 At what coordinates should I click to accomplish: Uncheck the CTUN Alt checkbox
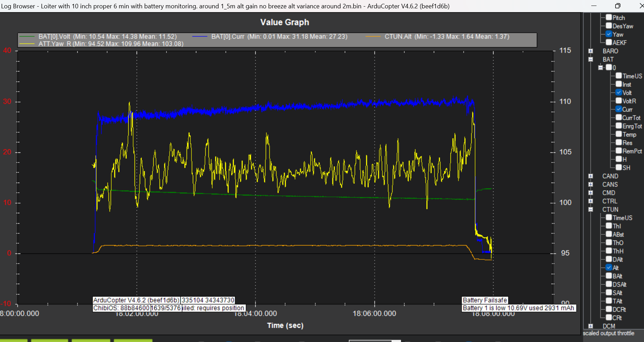tap(609, 267)
